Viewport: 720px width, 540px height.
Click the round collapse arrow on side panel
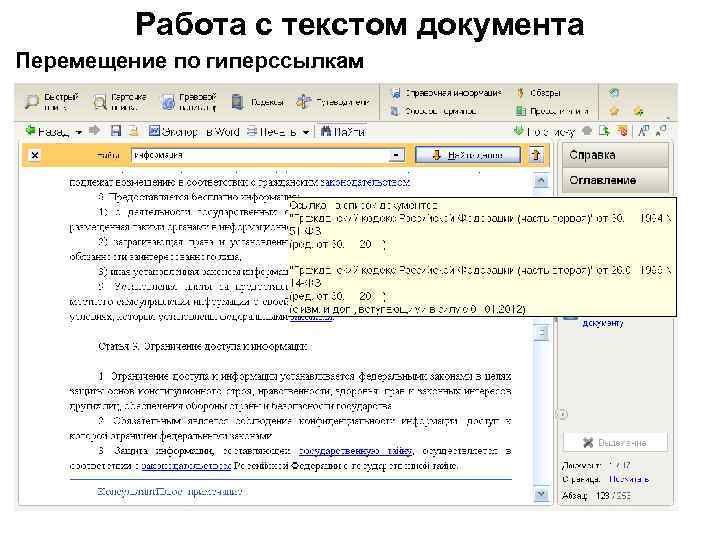562,414
